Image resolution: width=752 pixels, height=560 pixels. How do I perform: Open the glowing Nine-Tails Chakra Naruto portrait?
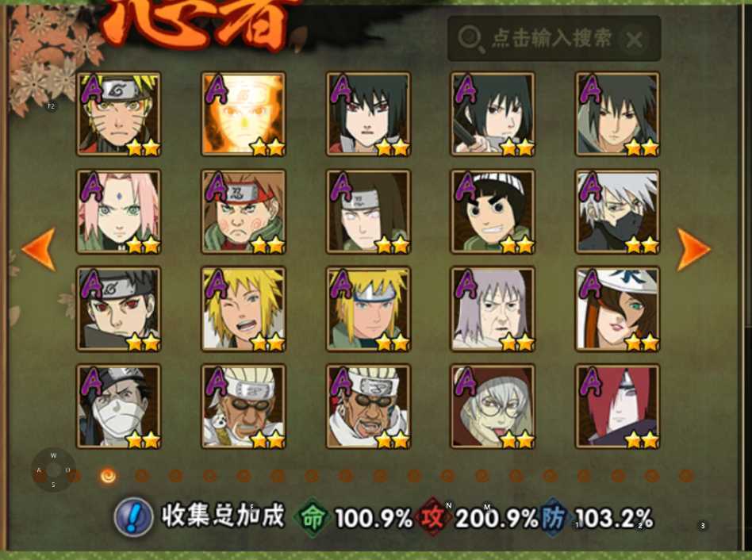point(244,114)
